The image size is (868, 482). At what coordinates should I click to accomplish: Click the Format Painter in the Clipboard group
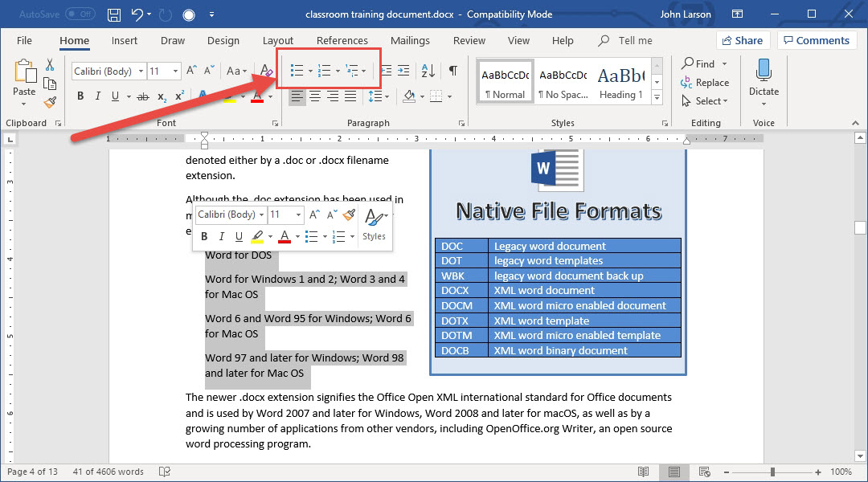(50, 102)
